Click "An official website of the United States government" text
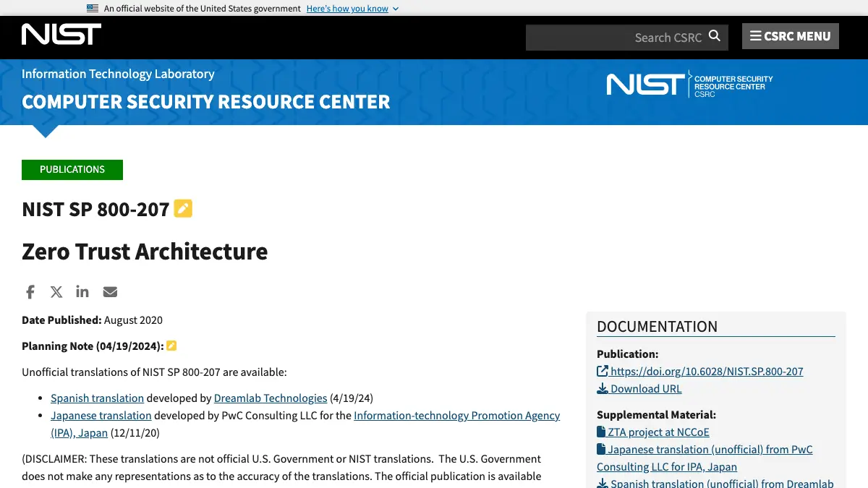Viewport: 868px width, 488px height. 203,9
